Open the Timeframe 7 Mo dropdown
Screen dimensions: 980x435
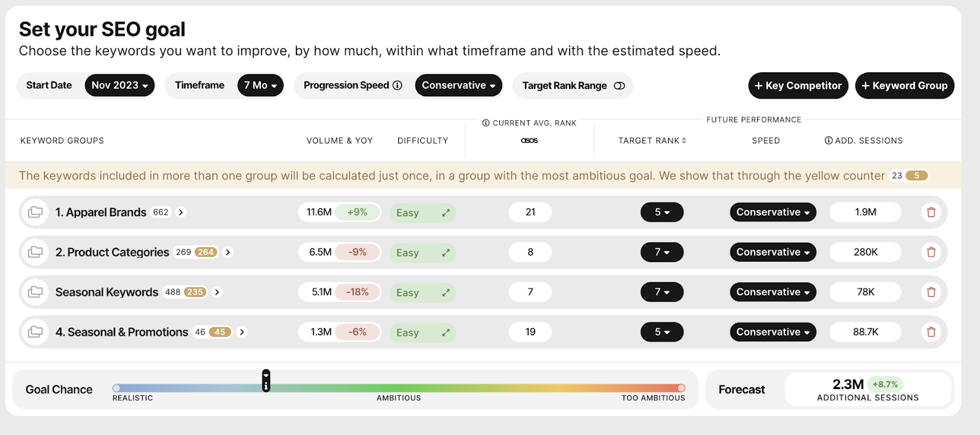tap(260, 85)
